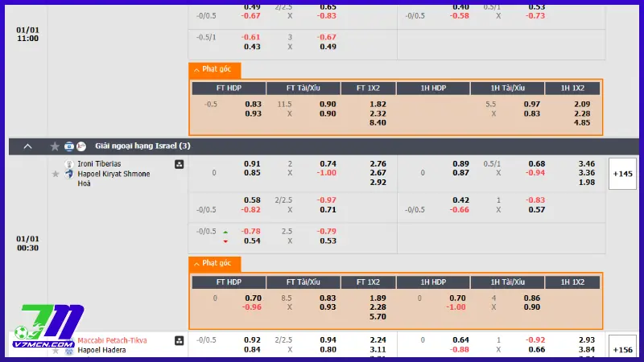Click the Israel flag icon in league header
This screenshot has width=644, height=362.
coord(68,146)
